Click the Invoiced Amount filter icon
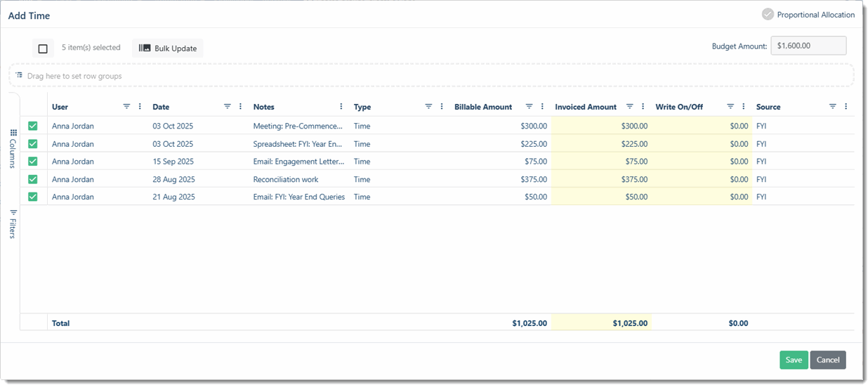The width and height of the screenshot is (868, 385). click(x=630, y=107)
